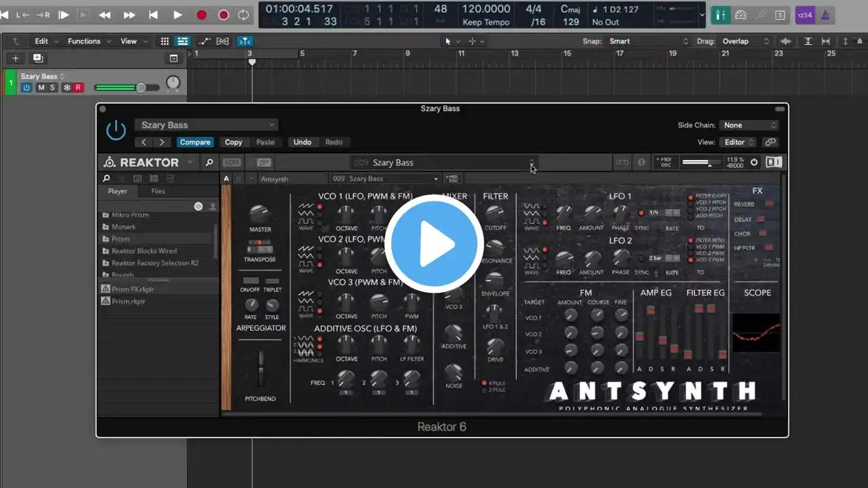Open the Snap dropdown set to Smart
This screenshot has height=488, width=868.
point(648,41)
